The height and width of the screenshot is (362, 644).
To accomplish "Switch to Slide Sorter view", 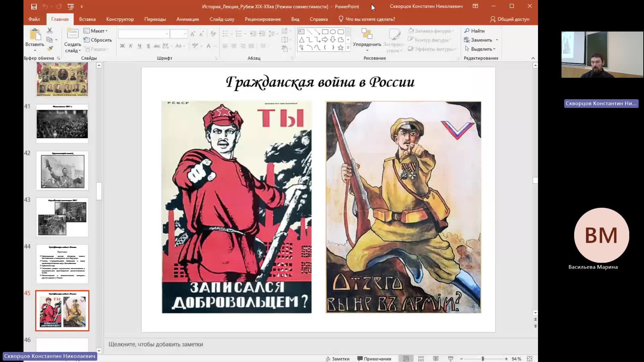I will 421,359.
